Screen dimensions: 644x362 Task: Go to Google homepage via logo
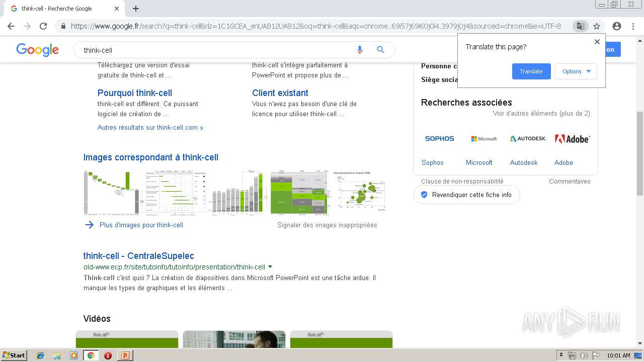[x=37, y=50]
